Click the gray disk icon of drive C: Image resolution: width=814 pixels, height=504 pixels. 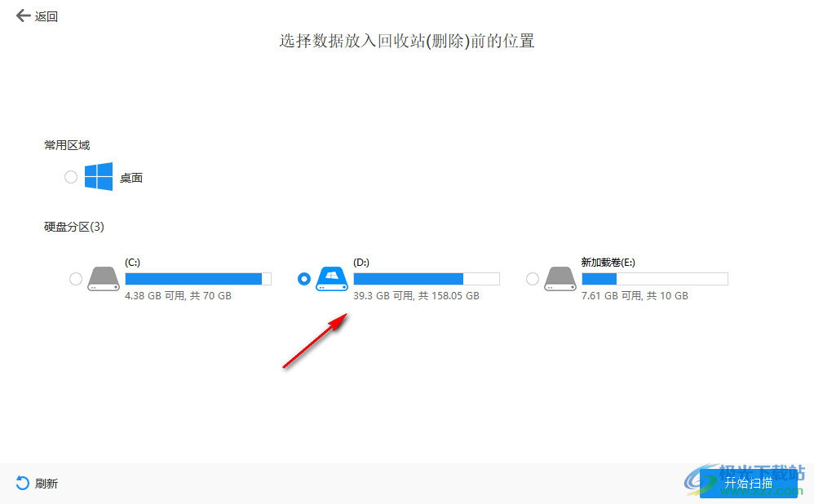pyautogui.click(x=103, y=278)
